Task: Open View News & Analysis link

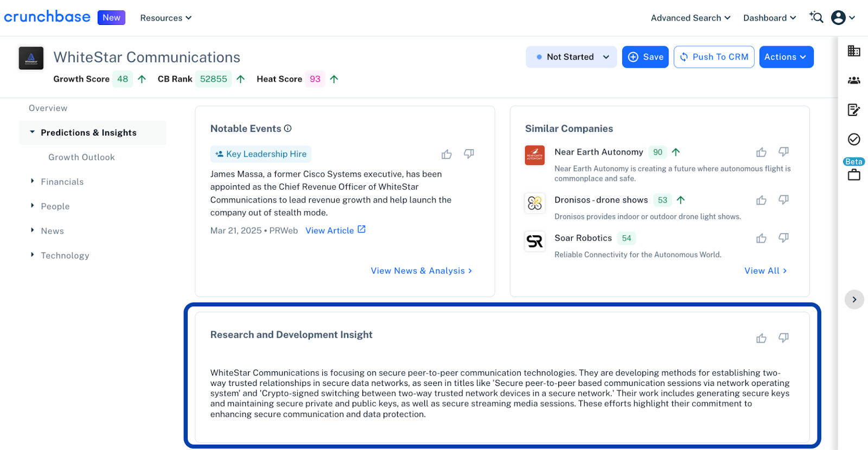Action: (x=422, y=271)
